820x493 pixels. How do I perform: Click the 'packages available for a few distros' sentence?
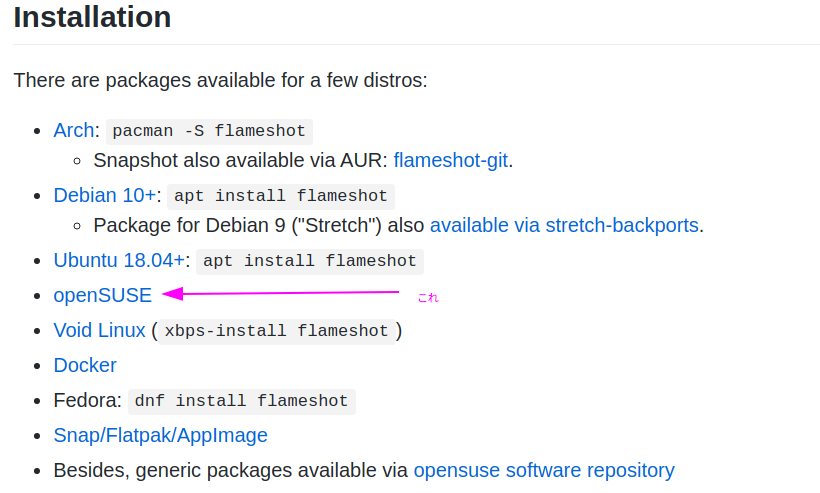tap(220, 79)
